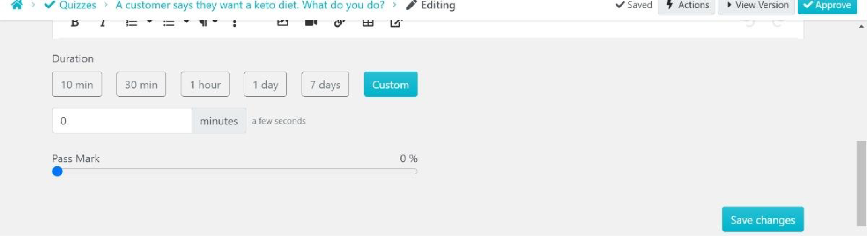868x237 pixels.
Task: Click the insert image icon
Action: coord(282,23)
